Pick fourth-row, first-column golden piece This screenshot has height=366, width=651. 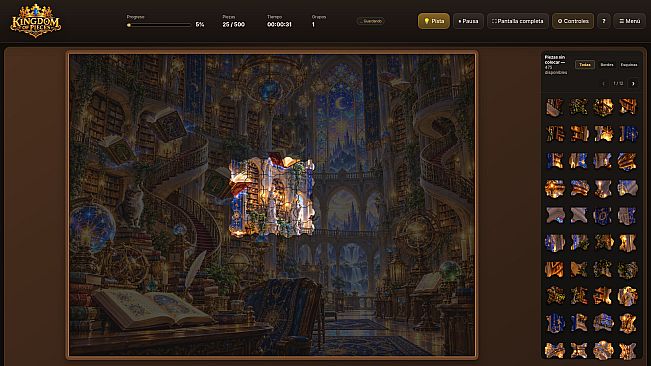[555, 188]
